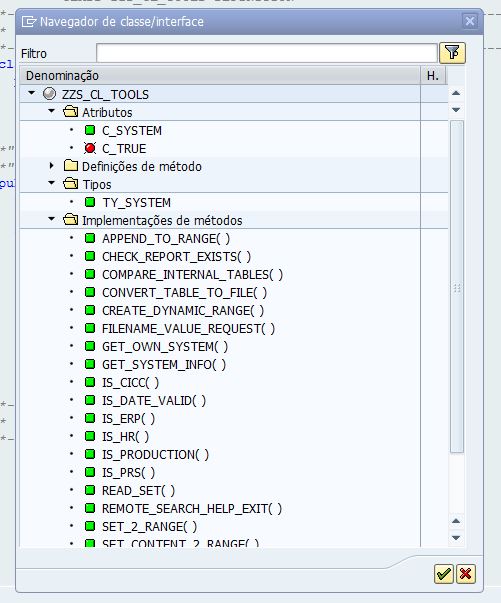This screenshot has height=603, width=501.
Task: Click into the Filtro input field
Action: tap(266, 53)
